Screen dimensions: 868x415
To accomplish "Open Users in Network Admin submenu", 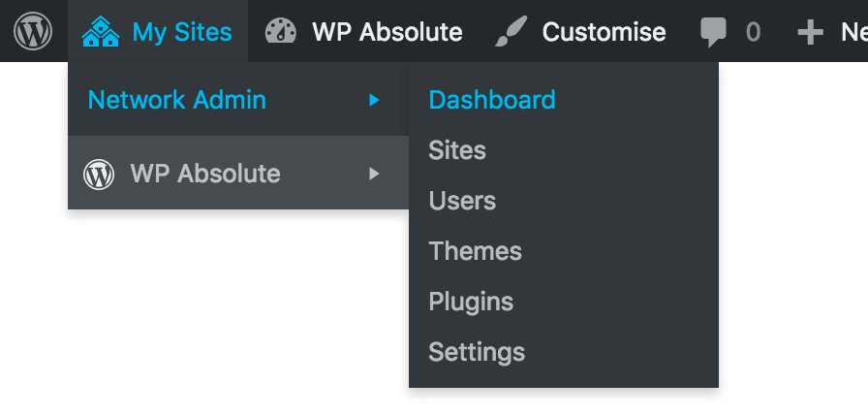I will pos(462,201).
